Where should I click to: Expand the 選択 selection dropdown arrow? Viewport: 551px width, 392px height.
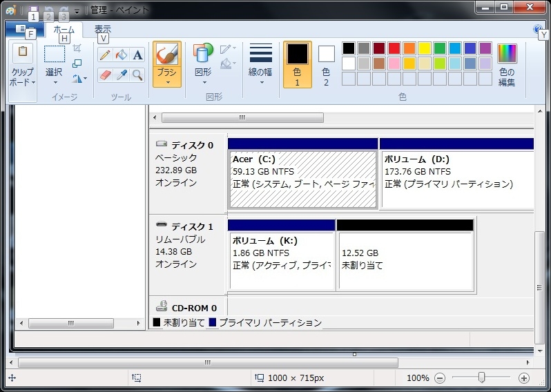(x=55, y=82)
